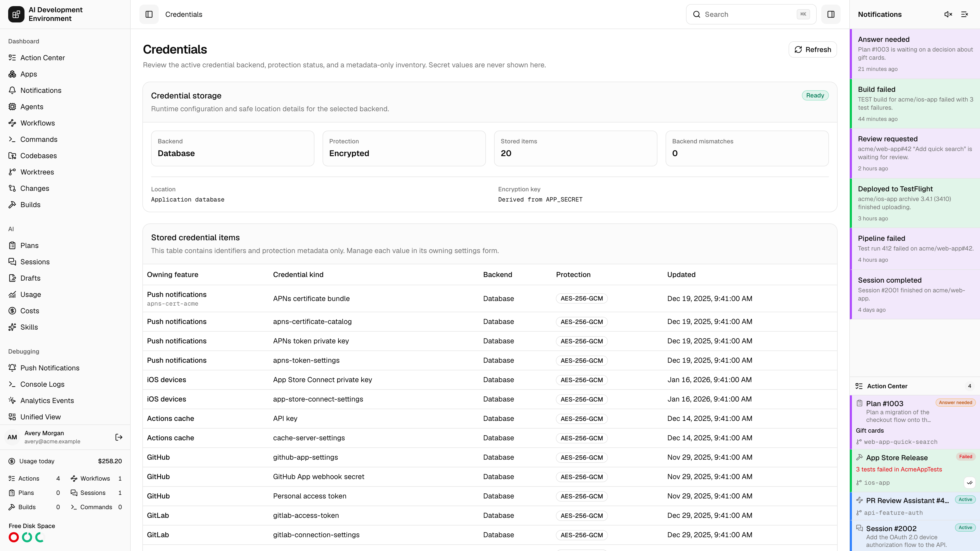The image size is (980, 551).
Task: Click the Analytics Events icon
Action: (12, 401)
